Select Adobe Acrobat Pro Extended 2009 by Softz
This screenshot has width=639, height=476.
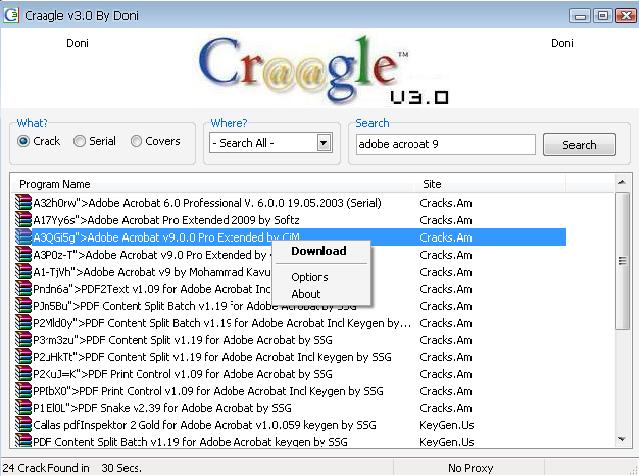166,220
